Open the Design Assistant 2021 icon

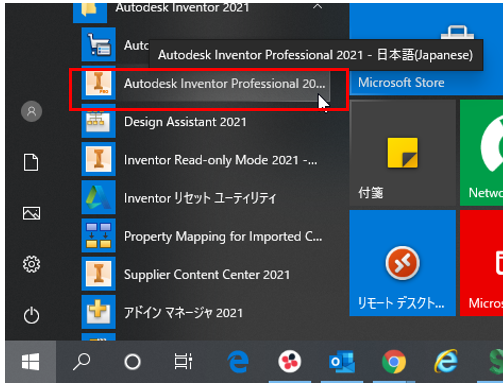99,121
